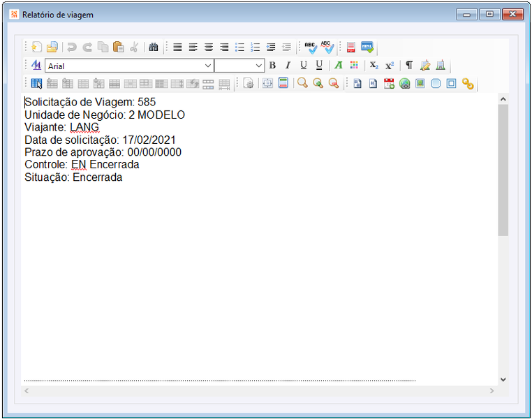Cut selection with the scissors icon
Screen dimensions: 532x419
pyautogui.click(x=134, y=47)
